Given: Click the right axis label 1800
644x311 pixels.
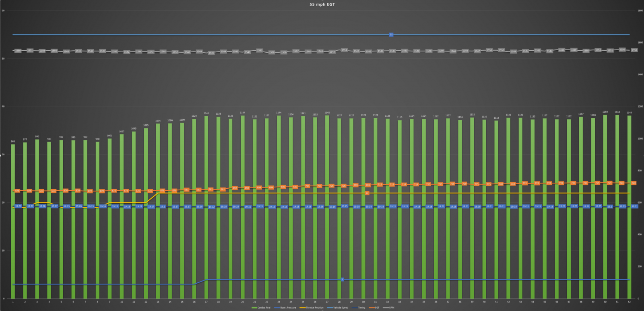Looking at the screenshot, I should point(640,11).
